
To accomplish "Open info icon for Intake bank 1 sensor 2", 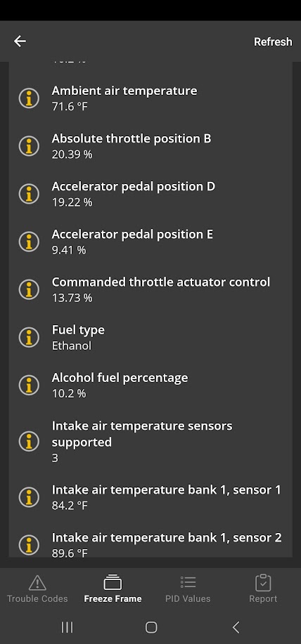I will 30,544.
